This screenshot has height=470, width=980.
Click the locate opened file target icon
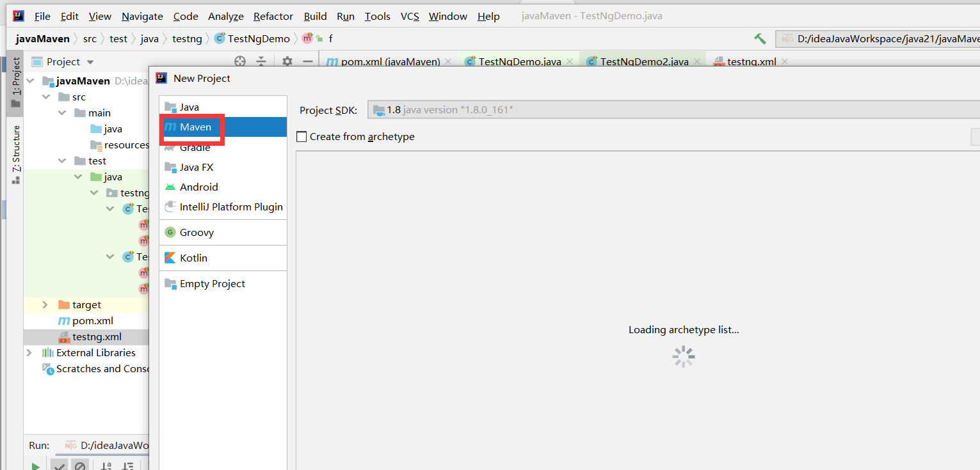tap(240, 61)
